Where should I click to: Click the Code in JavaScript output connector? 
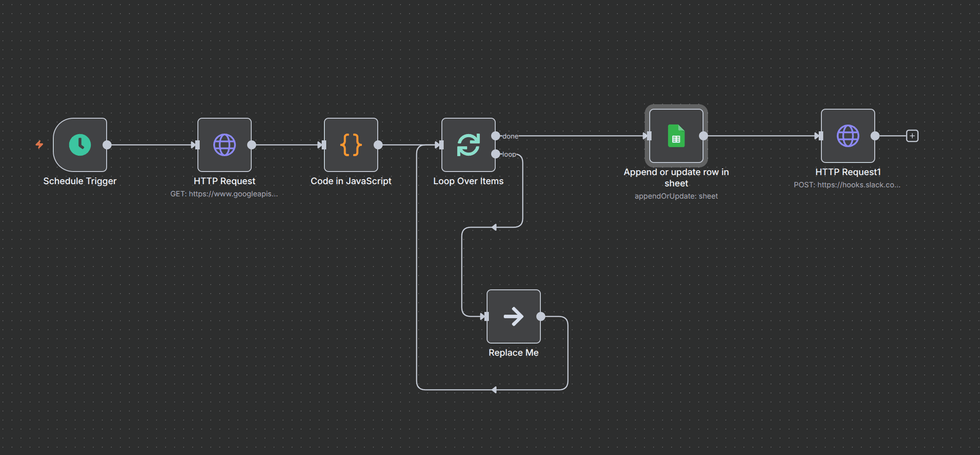pos(378,145)
